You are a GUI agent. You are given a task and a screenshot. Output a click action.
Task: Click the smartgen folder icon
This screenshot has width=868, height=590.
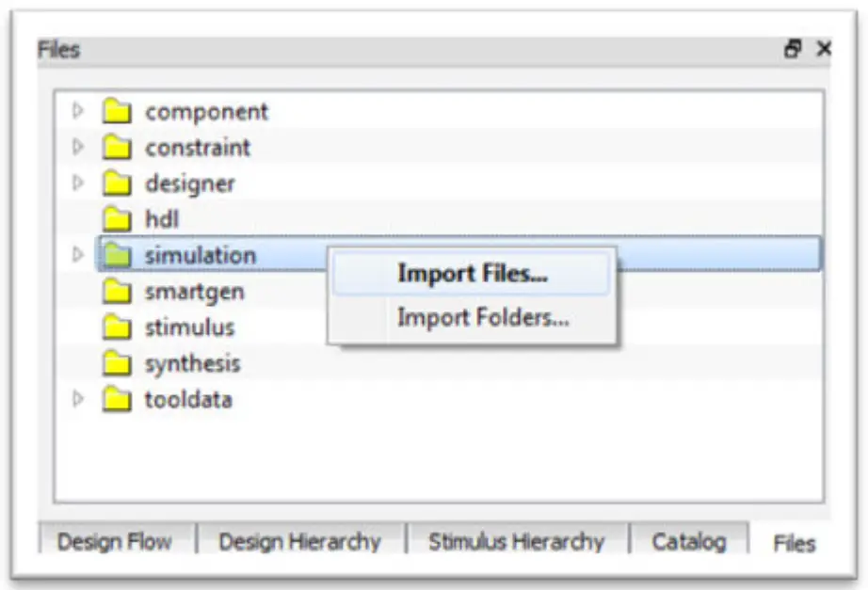tap(118, 291)
